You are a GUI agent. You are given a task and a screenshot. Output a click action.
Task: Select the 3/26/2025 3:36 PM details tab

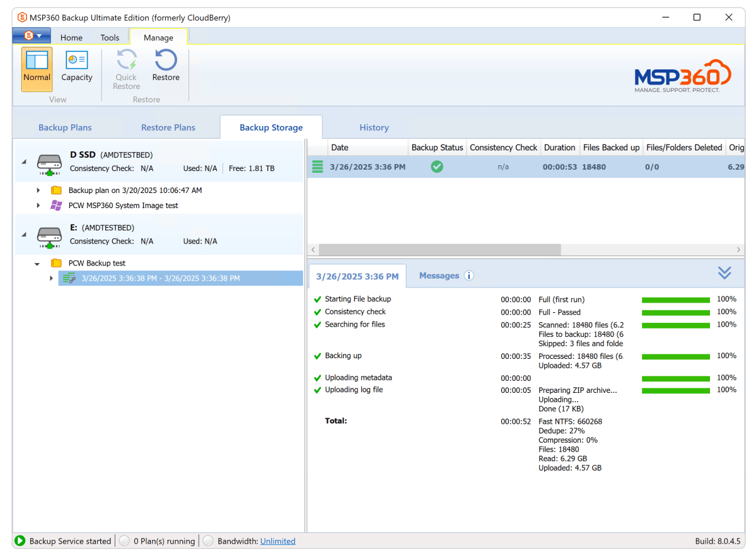[358, 276]
